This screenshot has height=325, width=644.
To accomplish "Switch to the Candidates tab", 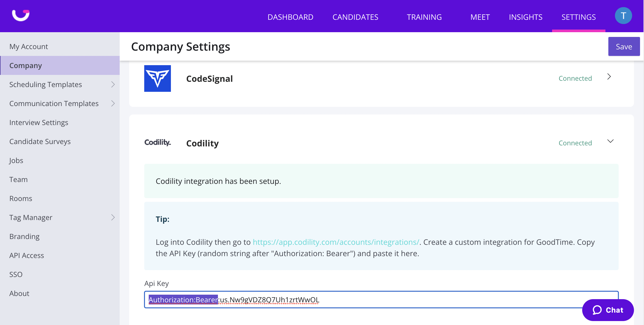I will [355, 17].
